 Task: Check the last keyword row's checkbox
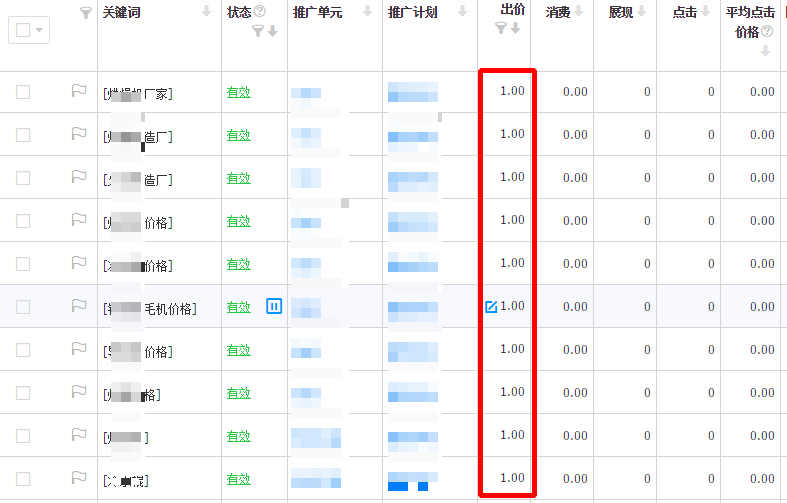click(x=23, y=479)
